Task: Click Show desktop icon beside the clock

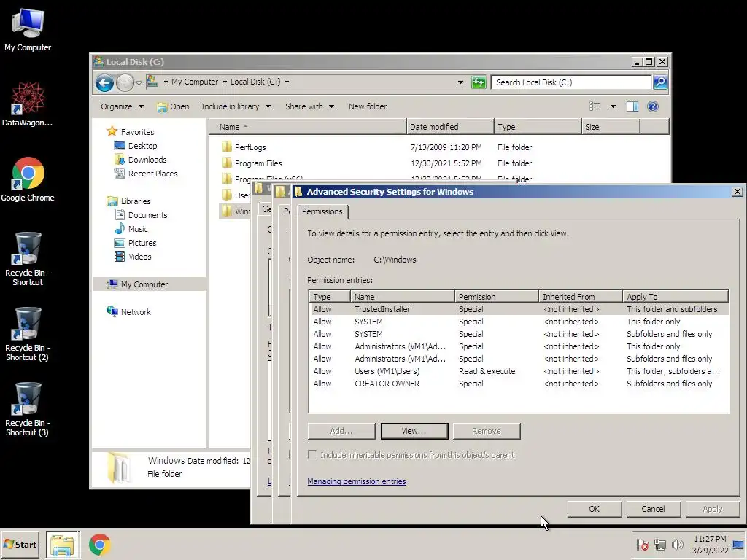Action: (x=738, y=545)
